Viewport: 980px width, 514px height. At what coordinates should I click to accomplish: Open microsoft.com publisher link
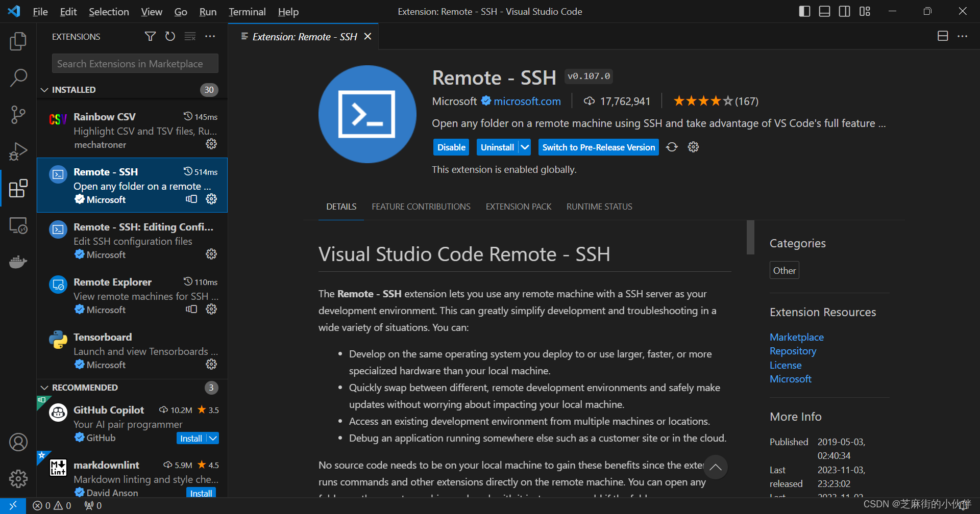(527, 101)
